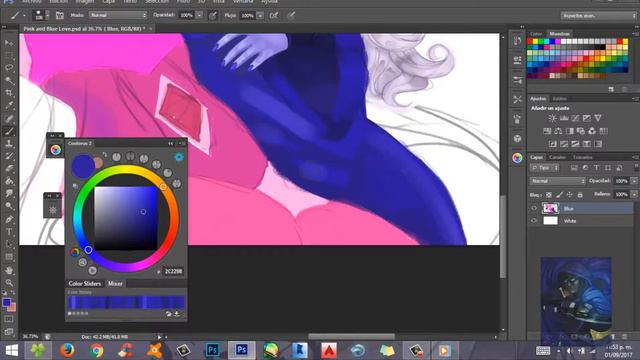Open the Mixer tab in Coolorus
This screenshot has width=640, height=360.
coord(115,284)
